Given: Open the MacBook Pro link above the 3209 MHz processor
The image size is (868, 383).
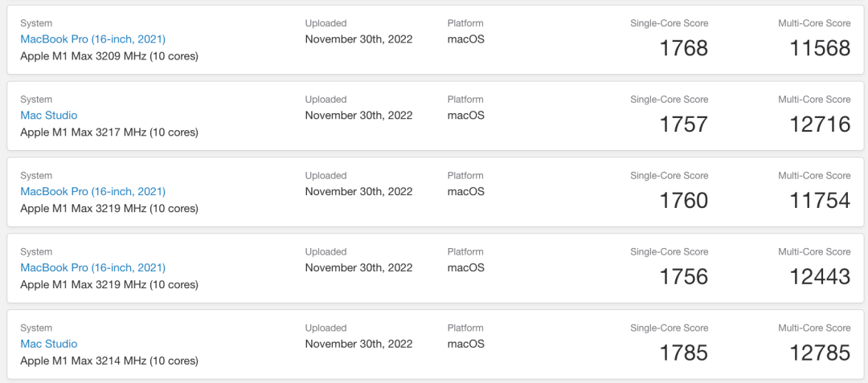Looking at the screenshot, I should (92, 39).
